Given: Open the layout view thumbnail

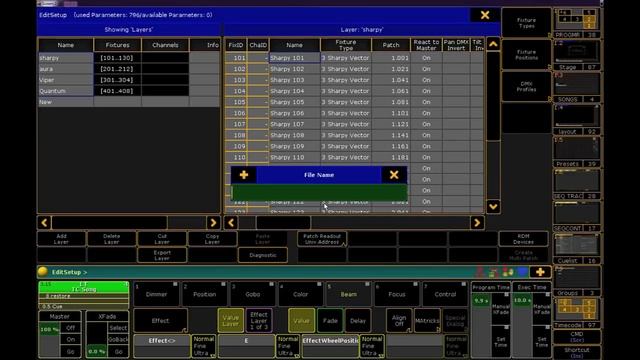Looking at the screenshot, I should click(x=577, y=120).
